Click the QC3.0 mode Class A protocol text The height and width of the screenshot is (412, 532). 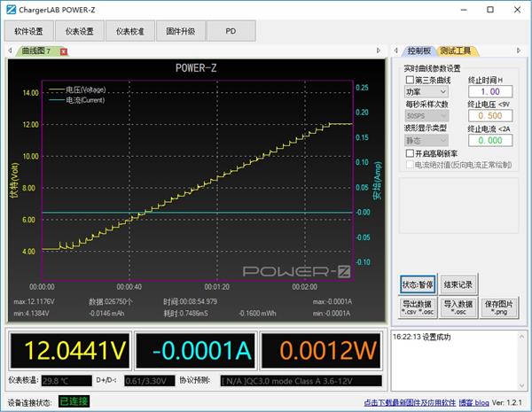[x=301, y=381]
